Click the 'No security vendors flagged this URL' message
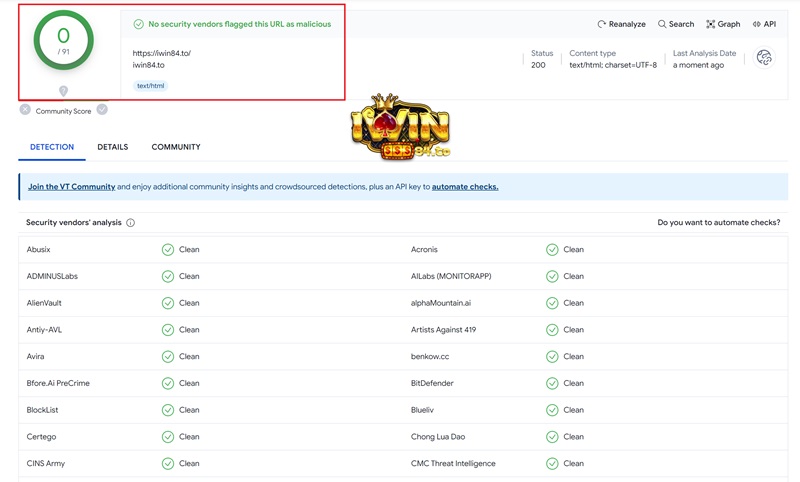Viewport: 800px width, 482px height. click(x=240, y=24)
